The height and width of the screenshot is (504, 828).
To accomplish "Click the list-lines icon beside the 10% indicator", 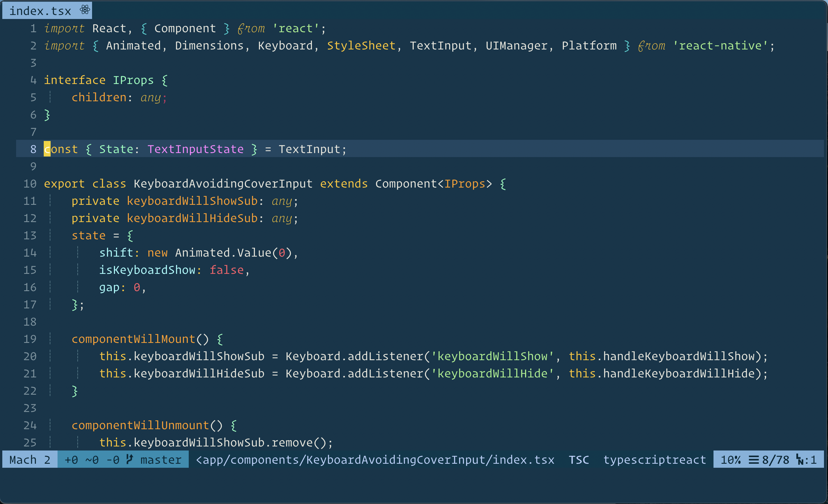I will tap(754, 460).
